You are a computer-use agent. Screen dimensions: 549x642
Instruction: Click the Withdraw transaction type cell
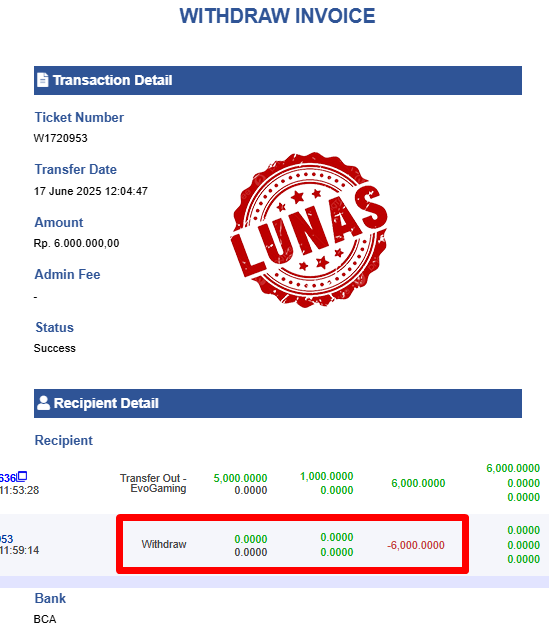[x=164, y=544]
